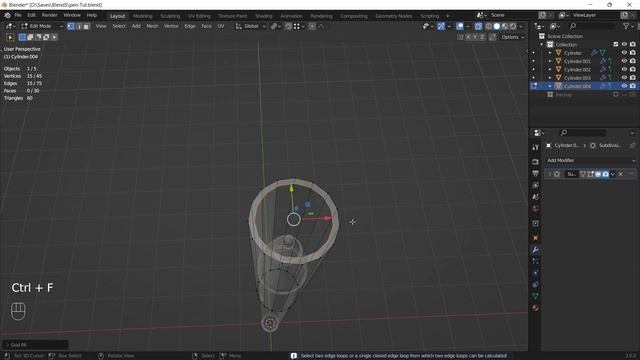Open the Scene properties tab

(x=536, y=197)
